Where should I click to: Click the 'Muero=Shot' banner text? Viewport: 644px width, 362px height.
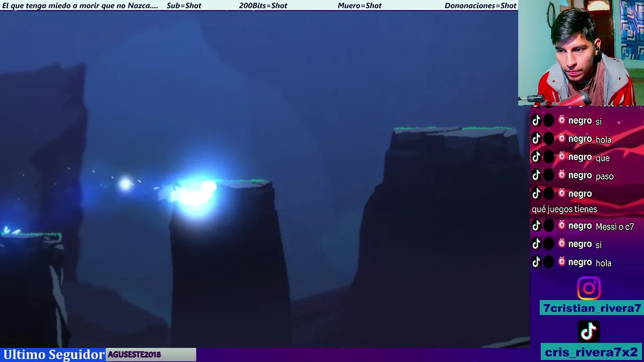(x=359, y=6)
